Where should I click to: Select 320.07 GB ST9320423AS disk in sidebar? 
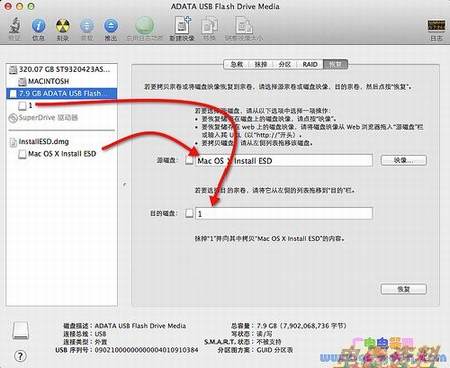(62, 69)
